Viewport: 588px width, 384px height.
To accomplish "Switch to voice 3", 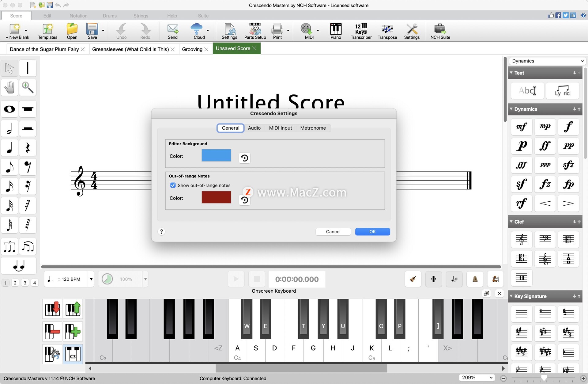I will click(x=25, y=283).
